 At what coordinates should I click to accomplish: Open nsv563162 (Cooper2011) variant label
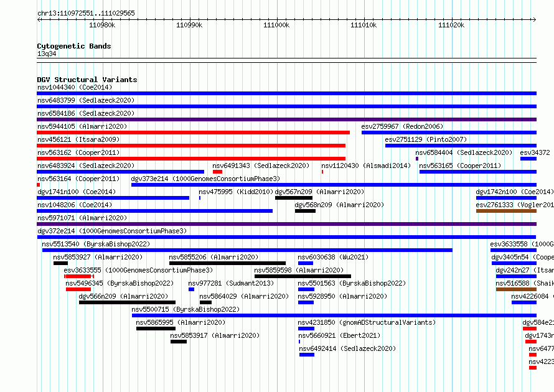78,152
